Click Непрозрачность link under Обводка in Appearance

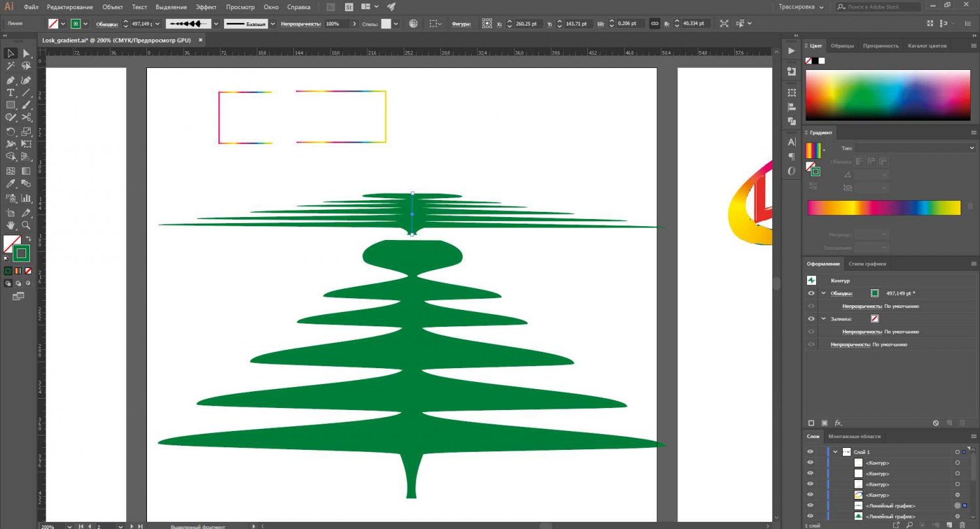862,306
